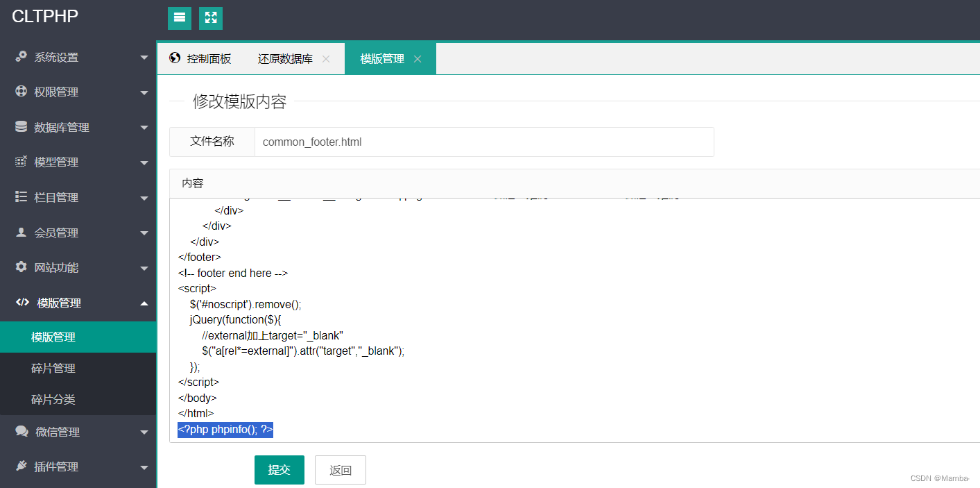Screen dimensions: 980x488
Task: Click the 修改模版内容 heading
Action: [239, 101]
